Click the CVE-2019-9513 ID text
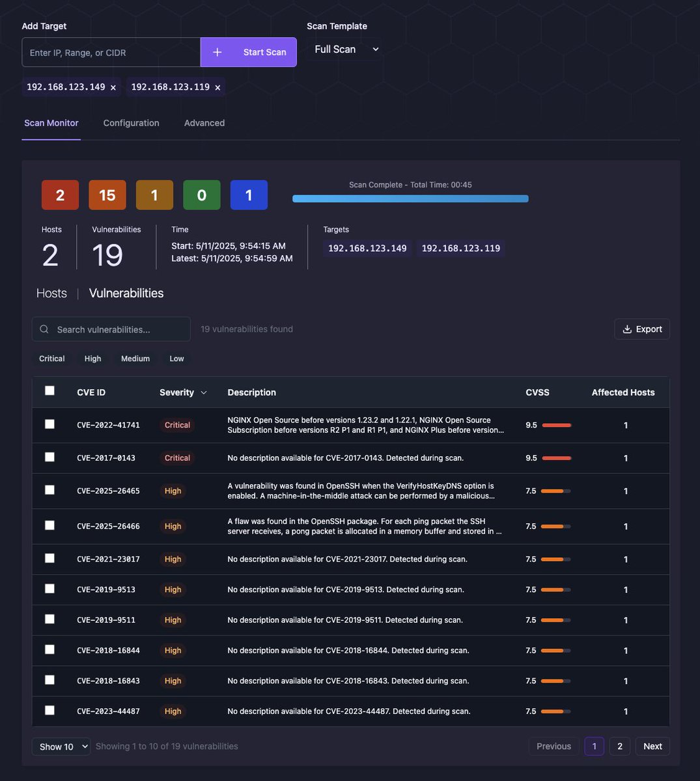 tap(106, 590)
